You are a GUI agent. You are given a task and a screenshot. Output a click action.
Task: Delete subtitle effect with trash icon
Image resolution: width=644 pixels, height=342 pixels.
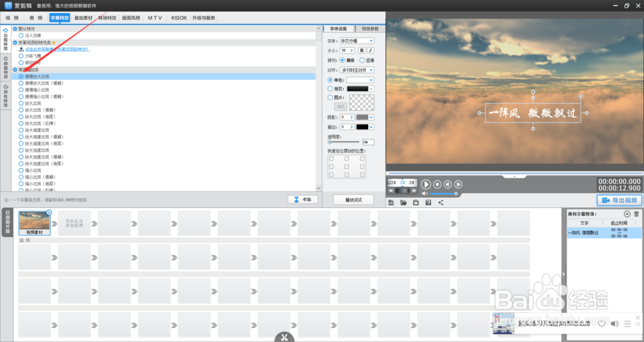pyautogui.click(x=636, y=214)
